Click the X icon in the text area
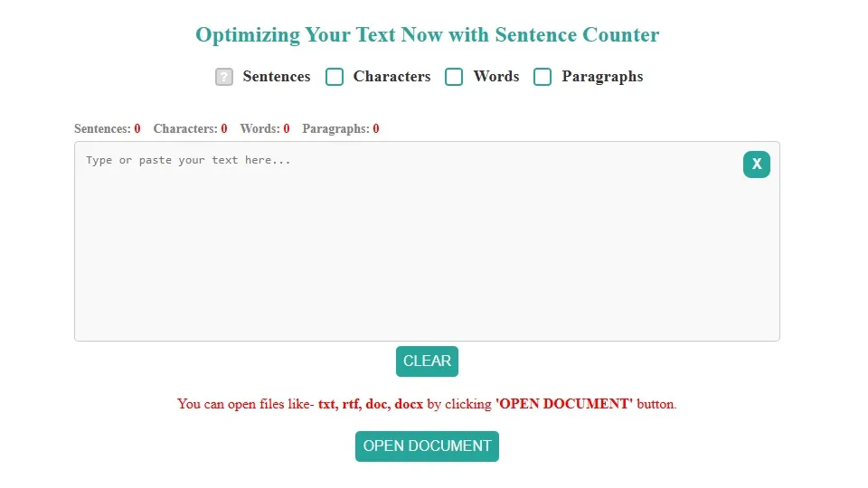Screen dimensions: 868x488 click(x=756, y=164)
